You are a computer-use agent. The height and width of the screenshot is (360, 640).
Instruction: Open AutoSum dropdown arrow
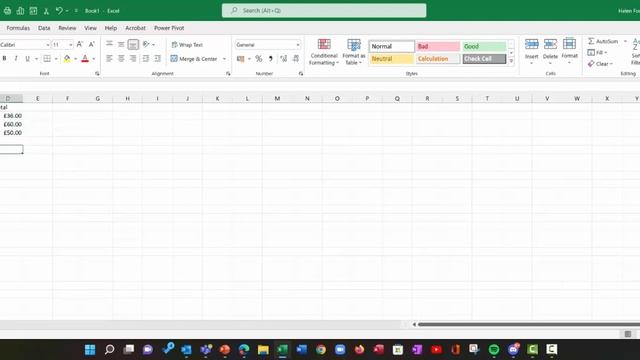625,41
